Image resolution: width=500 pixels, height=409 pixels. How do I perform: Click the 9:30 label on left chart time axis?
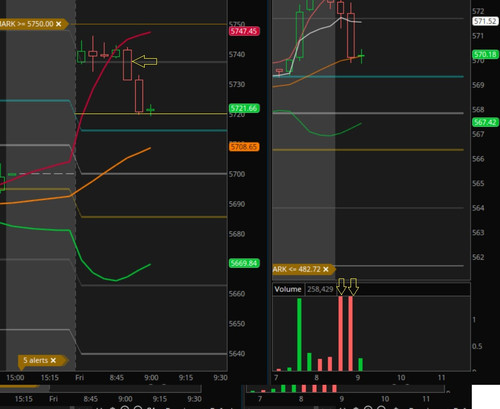point(220,378)
